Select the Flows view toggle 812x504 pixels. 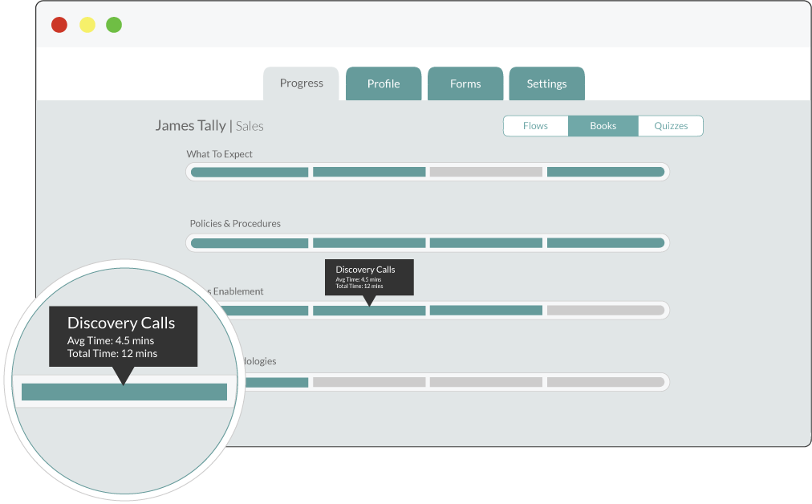(x=535, y=126)
